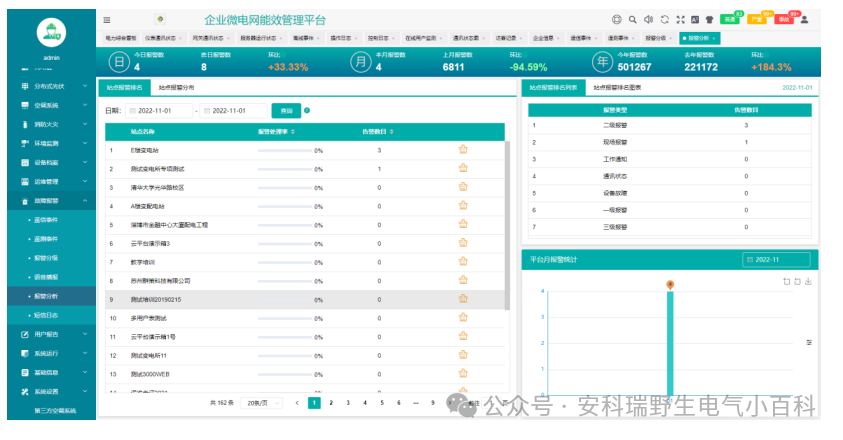Download the monthly alarm chart image
The image size is (843, 440).
coord(808,281)
